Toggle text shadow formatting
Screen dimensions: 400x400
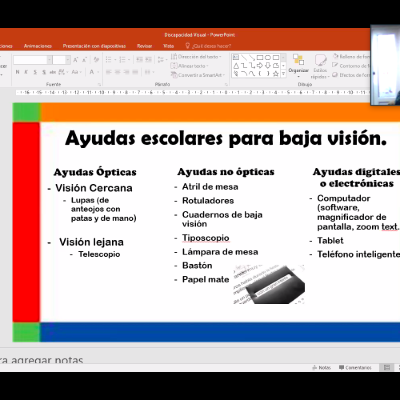[x=44, y=72]
